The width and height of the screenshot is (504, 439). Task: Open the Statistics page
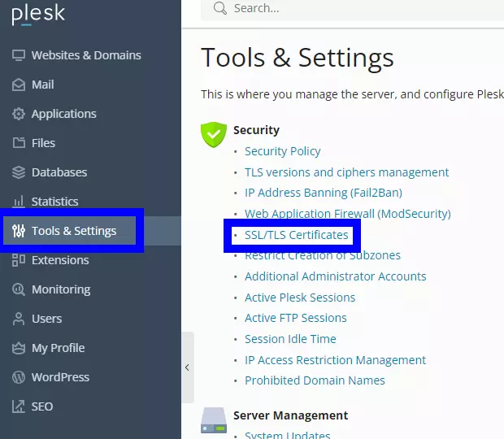(x=55, y=202)
